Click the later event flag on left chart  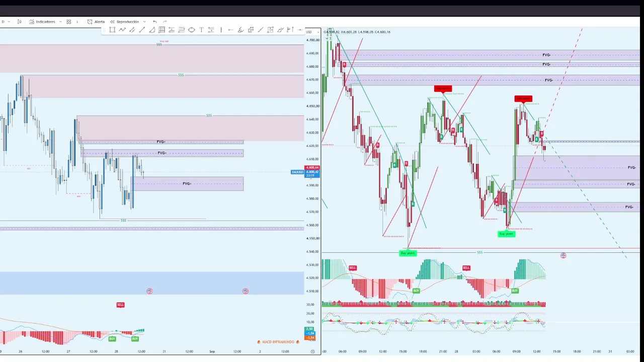pyautogui.click(x=246, y=291)
